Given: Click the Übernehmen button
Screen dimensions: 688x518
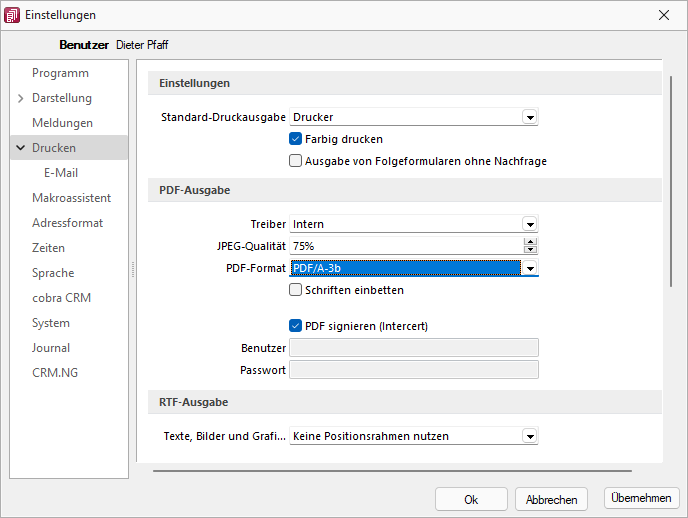Looking at the screenshot, I should (641, 498).
